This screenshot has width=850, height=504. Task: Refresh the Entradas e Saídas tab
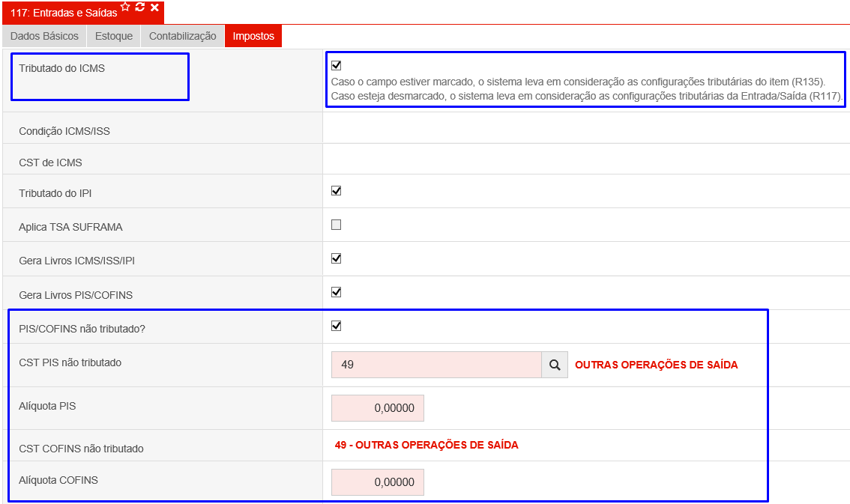pos(140,7)
